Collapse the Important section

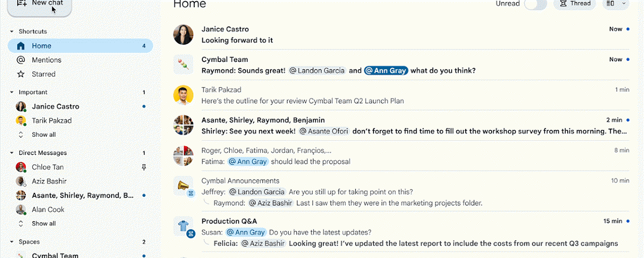pos(12,92)
